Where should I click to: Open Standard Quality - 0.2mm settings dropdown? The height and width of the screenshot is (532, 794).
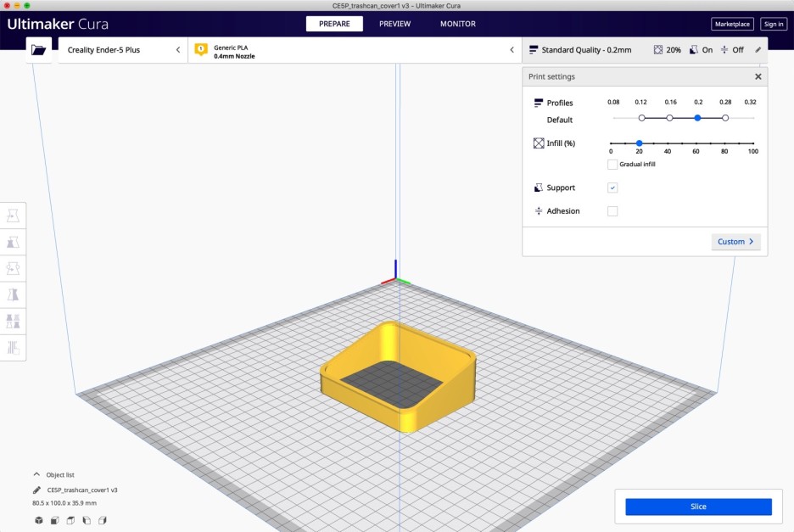(644, 50)
